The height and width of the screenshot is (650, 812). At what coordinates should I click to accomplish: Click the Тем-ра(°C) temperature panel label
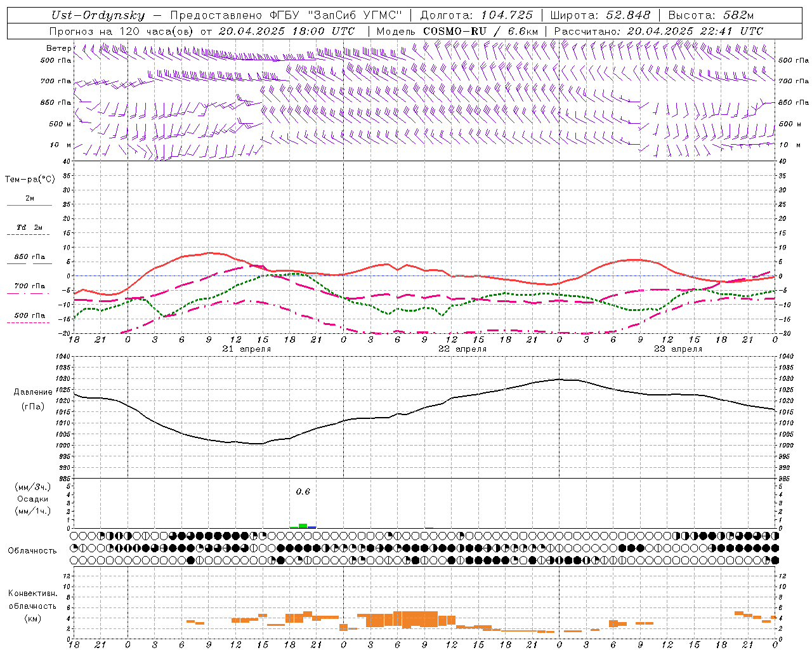coord(30,180)
